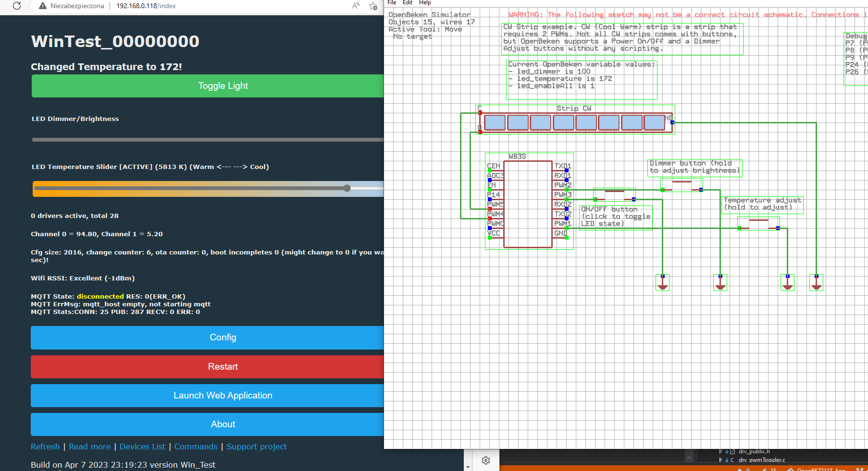Screen dimensions: 868x471
Task: Expand the drv_public.h tree item
Action: 720,451
